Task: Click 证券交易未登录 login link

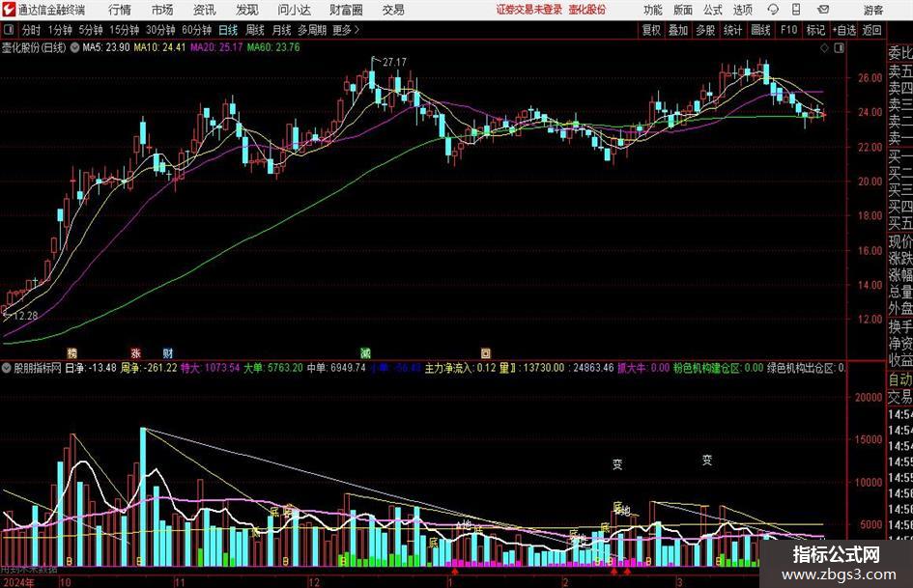Action: tap(528, 10)
